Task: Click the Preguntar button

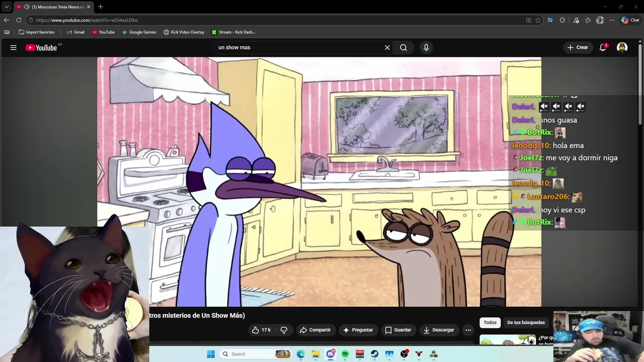Action: pos(358,330)
